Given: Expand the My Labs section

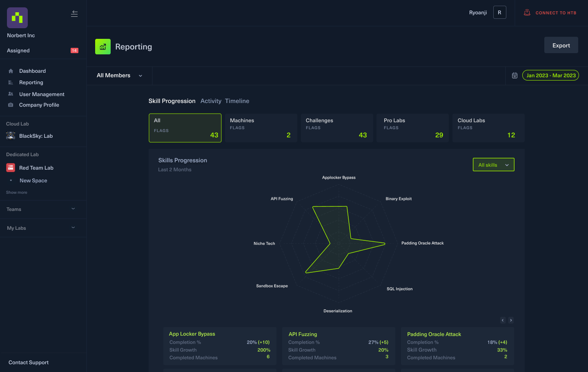Looking at the screenshot, I should 73,228.
